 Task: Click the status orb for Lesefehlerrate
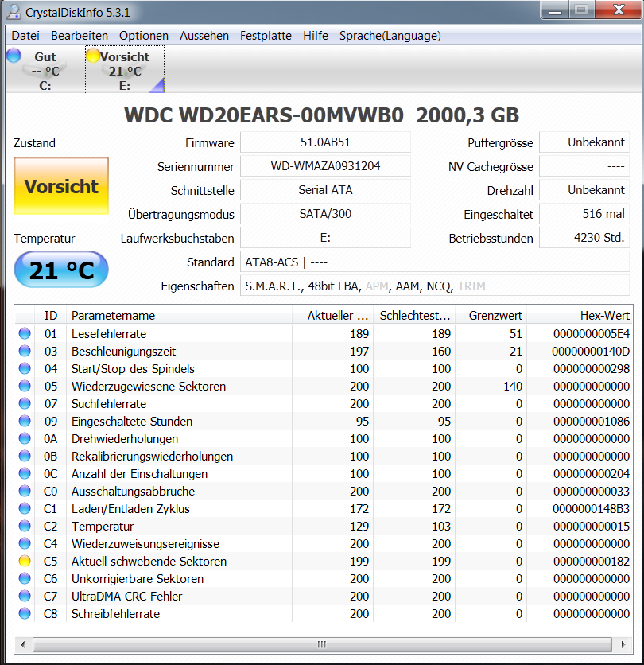coord(25,333)
